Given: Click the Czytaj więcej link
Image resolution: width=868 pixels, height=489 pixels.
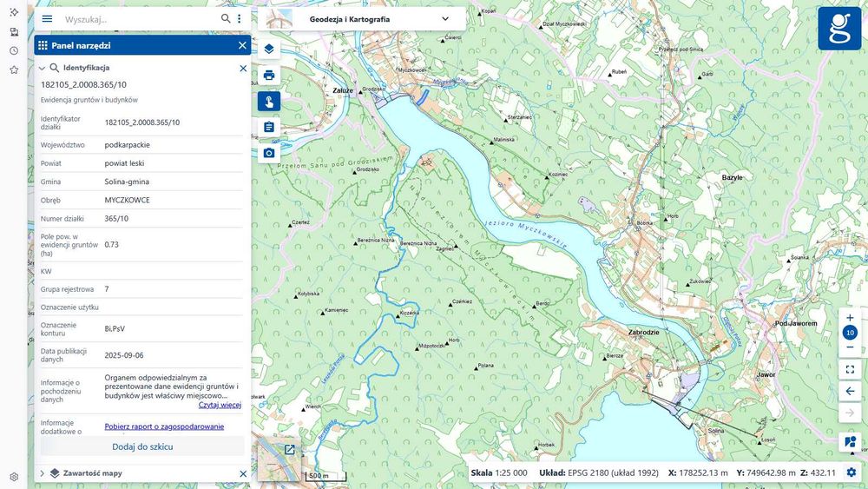Looking at the screenshot, I should coord(220,405).
